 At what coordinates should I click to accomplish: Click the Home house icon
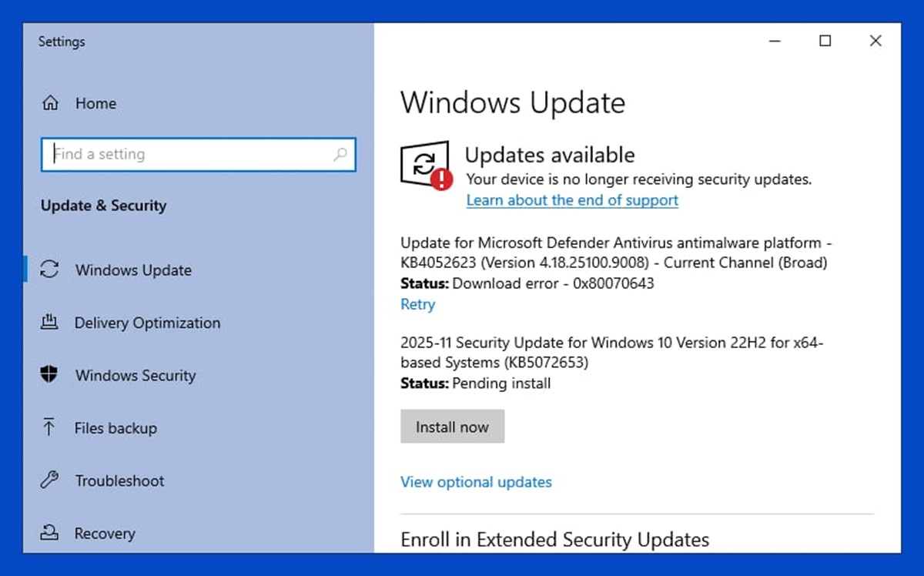coord(50,103)
